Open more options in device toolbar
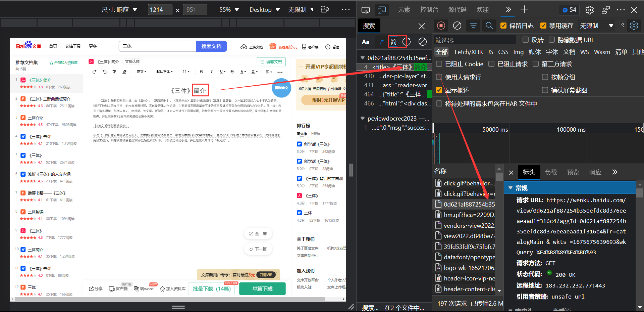Image resolution: width=644 pixels, height=312 pixels. pyautogui.click(x=346, y=9)
